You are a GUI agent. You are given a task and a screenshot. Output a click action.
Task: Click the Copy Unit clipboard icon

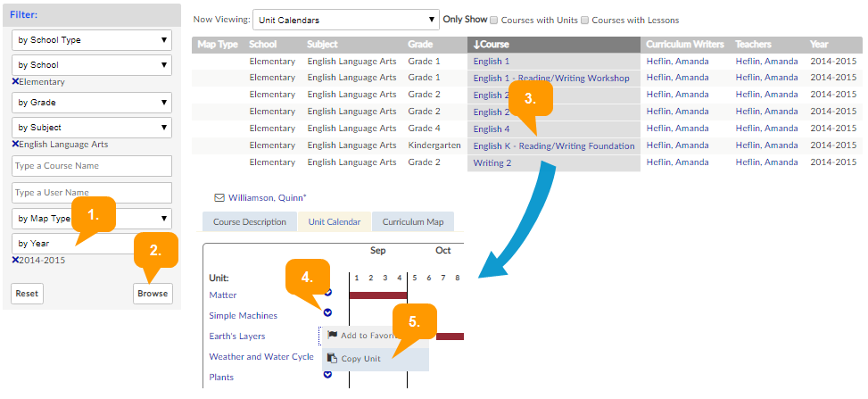tap(332, 358)
